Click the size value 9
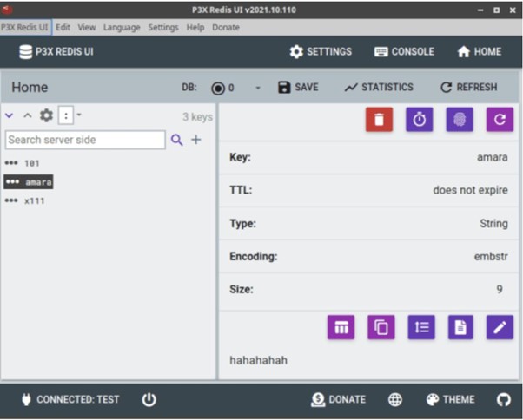523x420 pixels. click(x=500, y=289)
